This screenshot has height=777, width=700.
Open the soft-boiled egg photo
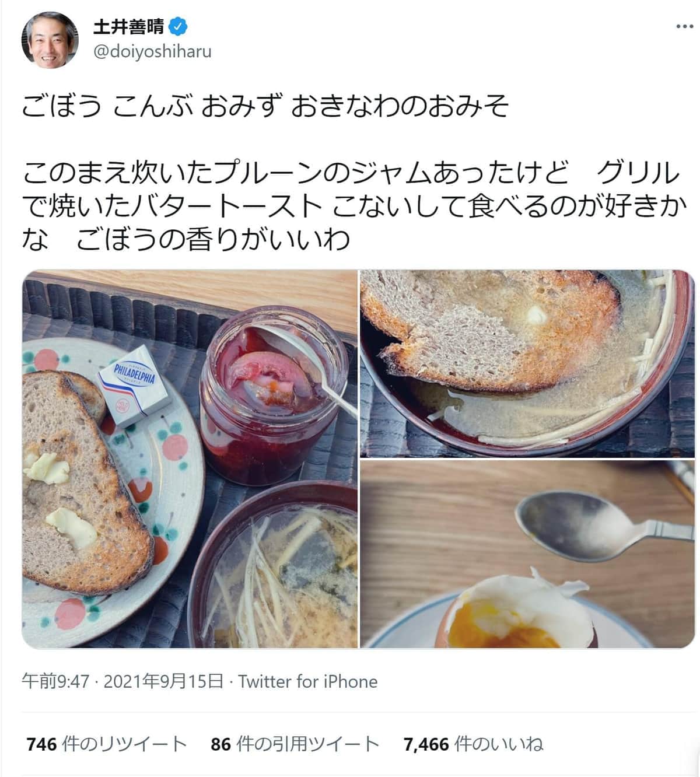click(527, 554)
